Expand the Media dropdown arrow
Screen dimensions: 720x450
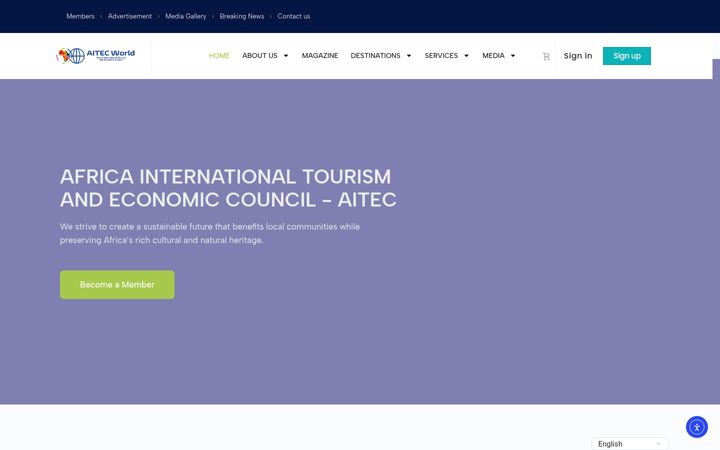click(x=513, y=56)
